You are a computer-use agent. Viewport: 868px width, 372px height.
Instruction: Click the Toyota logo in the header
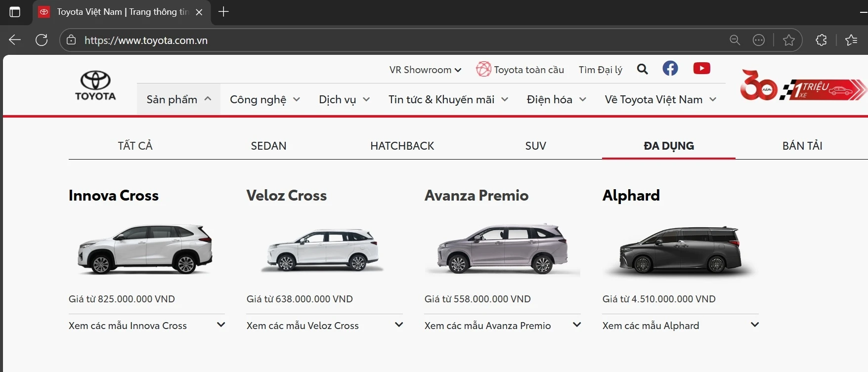(x=95, y=85)
